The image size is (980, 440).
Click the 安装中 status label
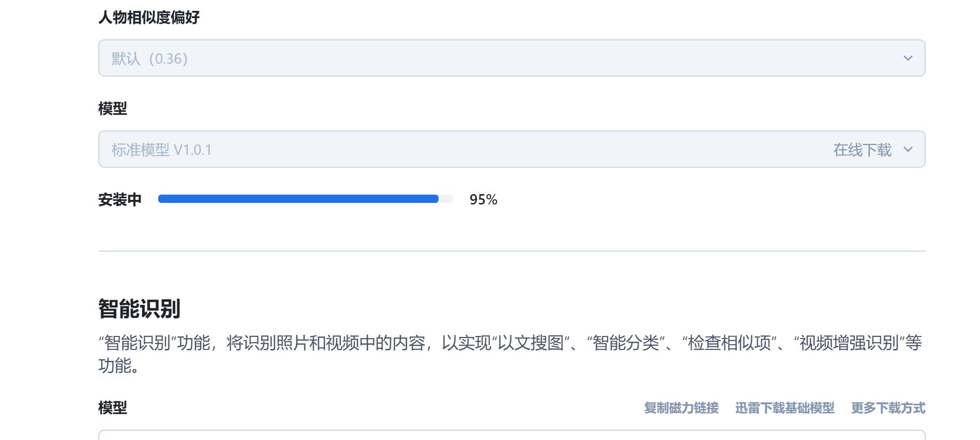[119, 200]
